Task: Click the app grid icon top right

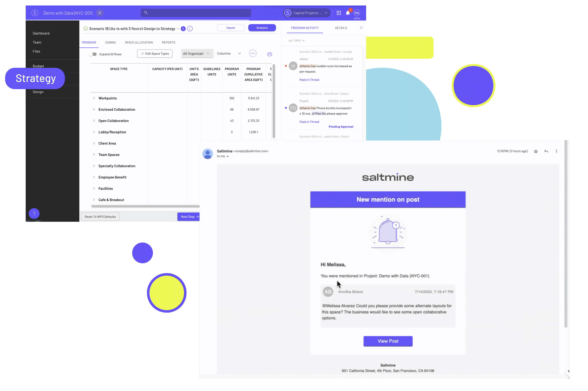Action: [339, 13]
